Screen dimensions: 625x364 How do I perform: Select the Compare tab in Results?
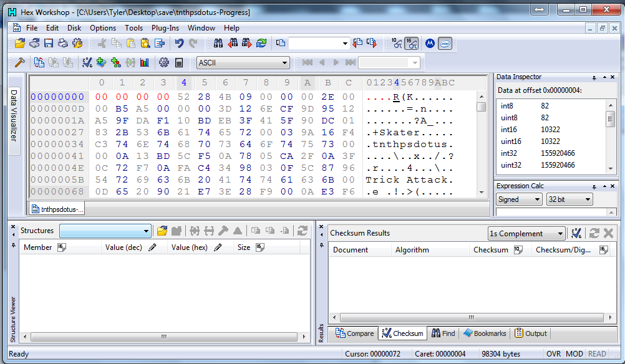pyautogui.click(x=355, y=333)
